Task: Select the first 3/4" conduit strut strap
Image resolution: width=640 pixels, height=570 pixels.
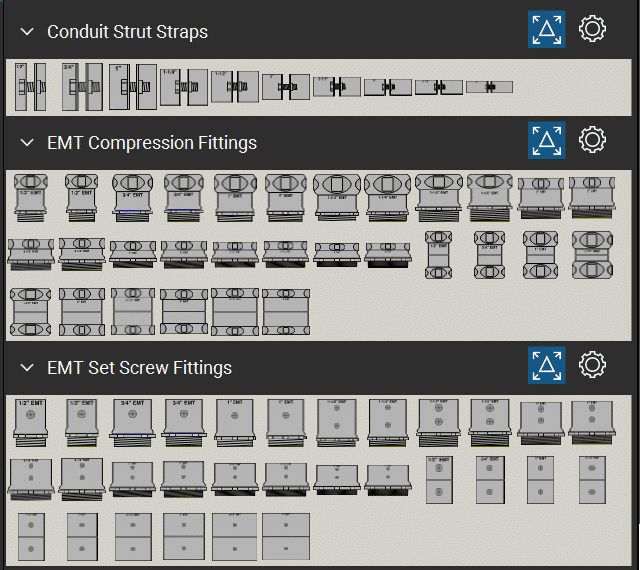Action: click(x=82, y=87)
